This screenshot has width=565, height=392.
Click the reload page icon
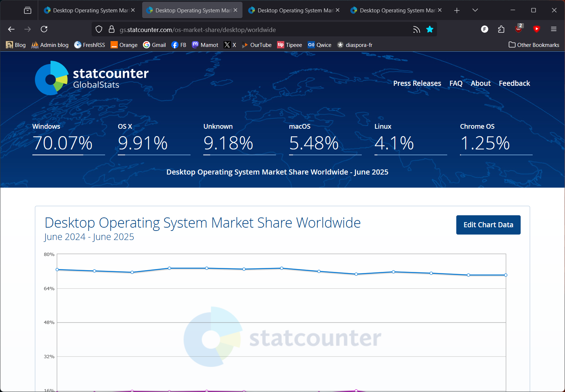44,29
